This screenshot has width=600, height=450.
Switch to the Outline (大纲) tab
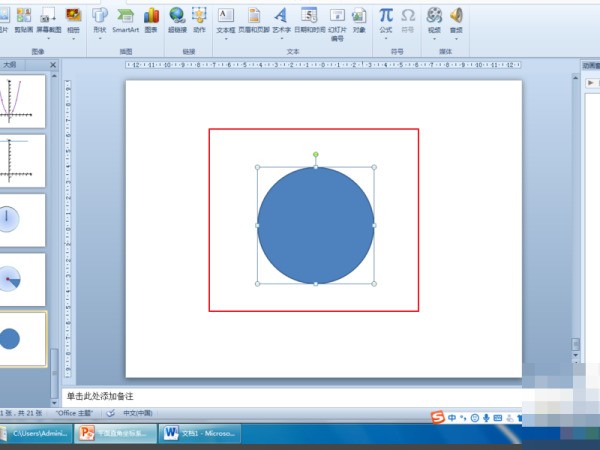pyautogui.click(x=10, y=64)
